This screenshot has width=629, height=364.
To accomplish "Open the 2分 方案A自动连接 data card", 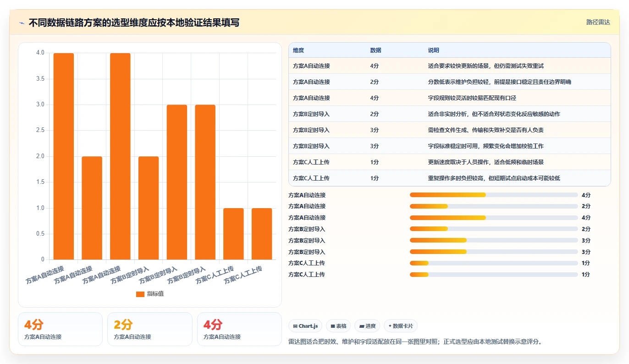I will tap(149, 329).
